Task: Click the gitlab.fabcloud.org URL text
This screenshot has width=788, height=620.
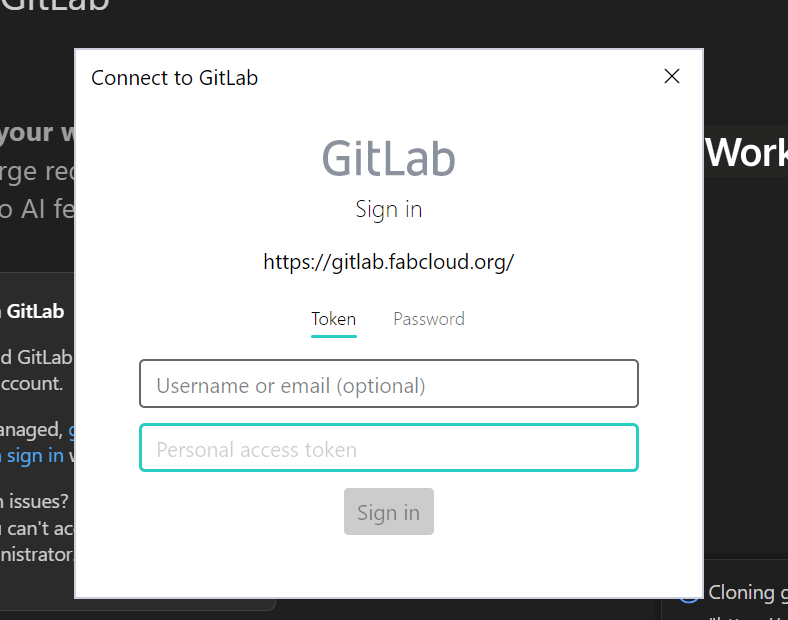Action: click(388, 262)
